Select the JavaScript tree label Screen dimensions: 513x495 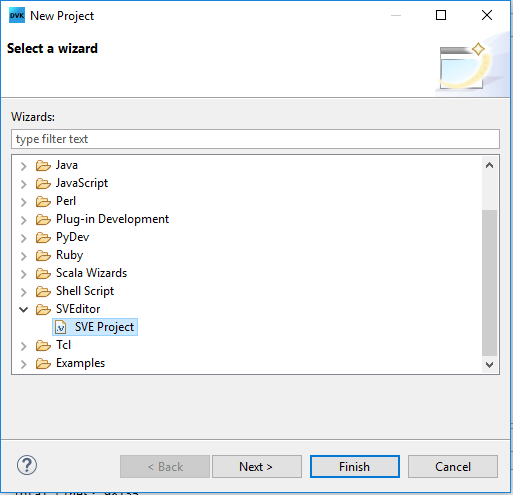(x=82, y=183)
